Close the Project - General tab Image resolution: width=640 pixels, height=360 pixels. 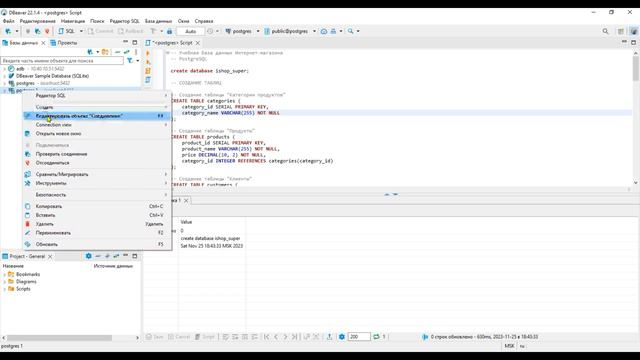point(50,256)
